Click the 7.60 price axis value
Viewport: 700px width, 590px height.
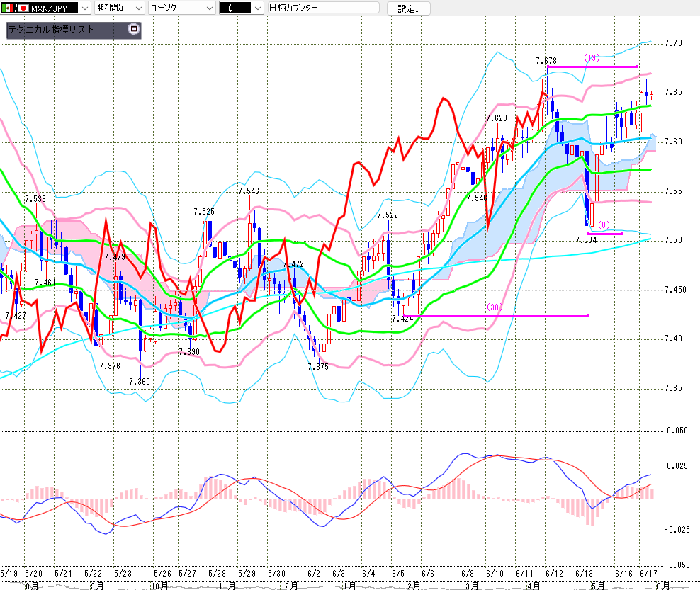click(673, 142)
